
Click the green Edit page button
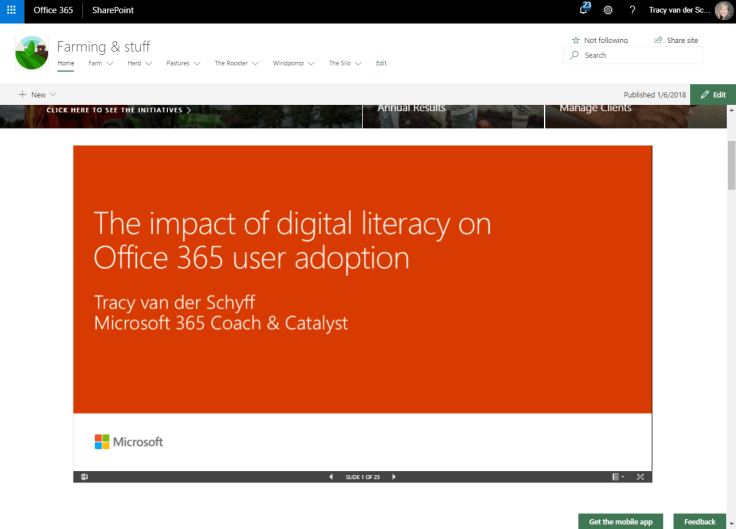(x=713, y=94)
